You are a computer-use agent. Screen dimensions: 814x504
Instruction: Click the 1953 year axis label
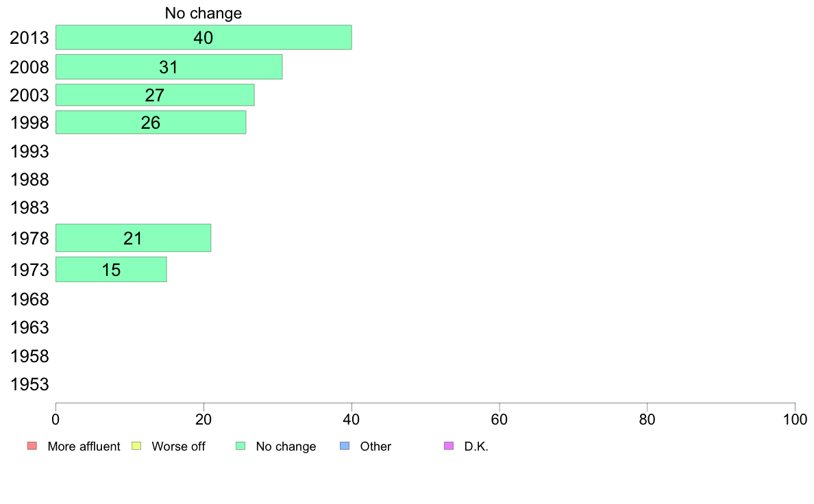tap(29, 385)
